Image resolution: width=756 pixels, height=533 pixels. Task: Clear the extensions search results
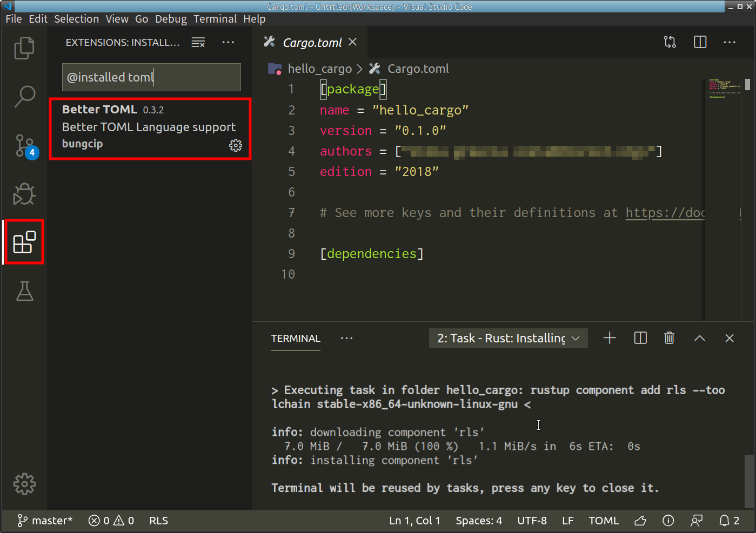[x=198, y=43]
